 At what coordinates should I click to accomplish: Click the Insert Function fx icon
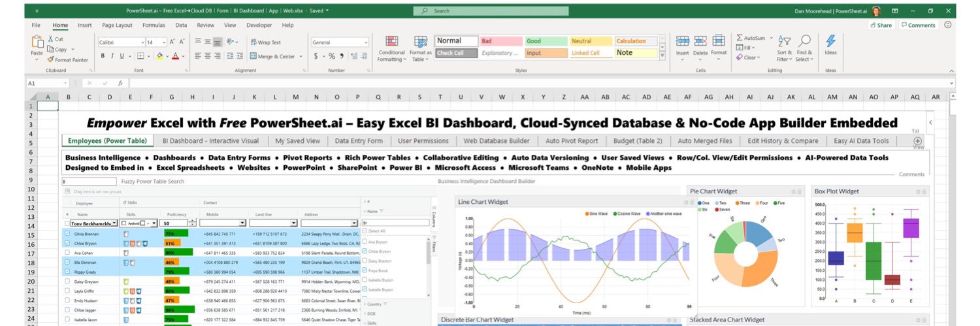click(x=120, y=83)
